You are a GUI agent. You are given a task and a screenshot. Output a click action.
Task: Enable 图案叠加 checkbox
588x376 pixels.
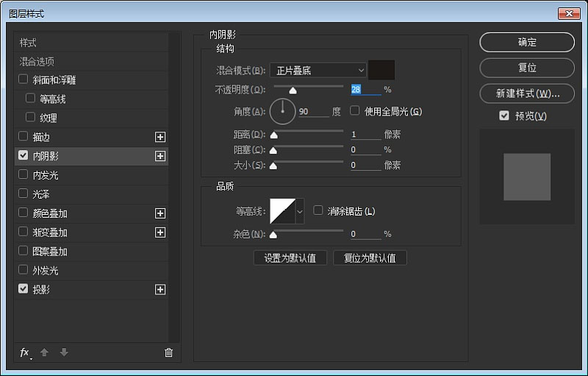click(24, 251)
